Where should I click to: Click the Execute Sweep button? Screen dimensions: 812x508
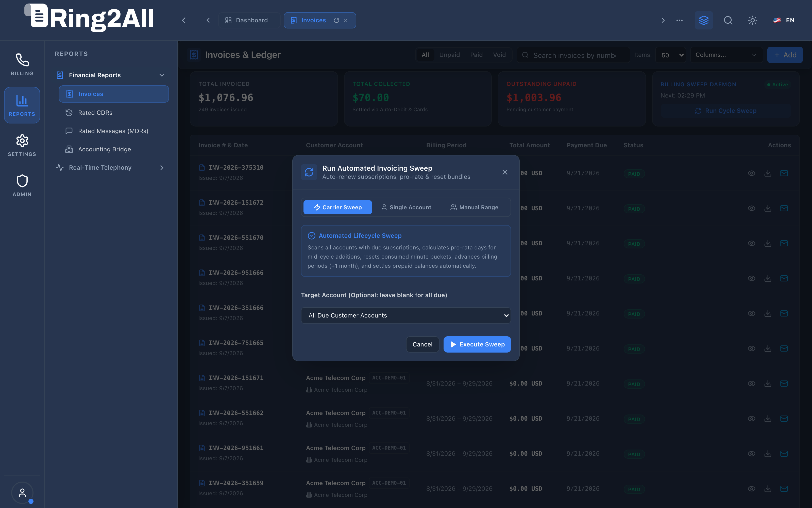pos(477,344)
